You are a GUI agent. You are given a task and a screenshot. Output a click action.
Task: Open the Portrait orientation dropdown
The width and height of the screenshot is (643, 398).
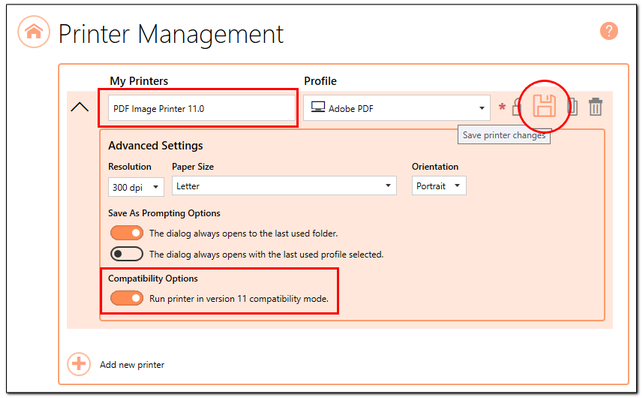pos(439,186)
